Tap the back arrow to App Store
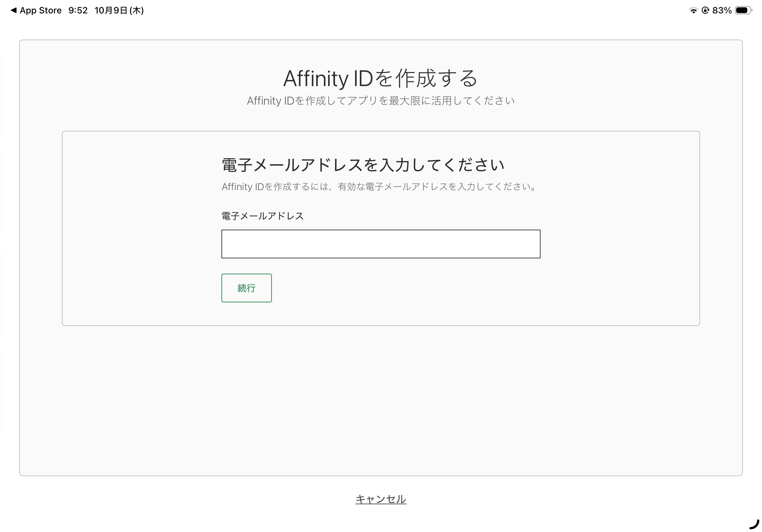 [14, 10]
